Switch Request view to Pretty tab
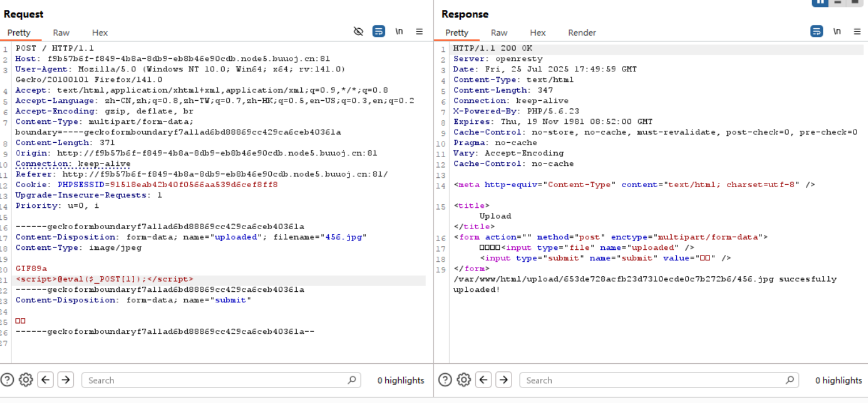Viewport: 868px width, 403px height. click(19, 33)
